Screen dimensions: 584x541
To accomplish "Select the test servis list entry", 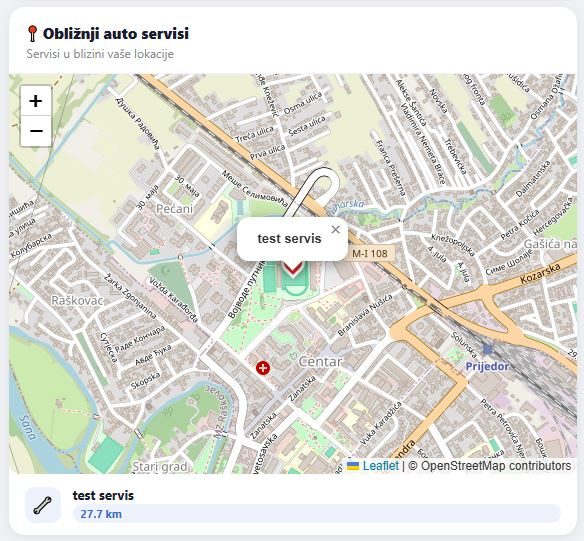I will click(292, 505).
